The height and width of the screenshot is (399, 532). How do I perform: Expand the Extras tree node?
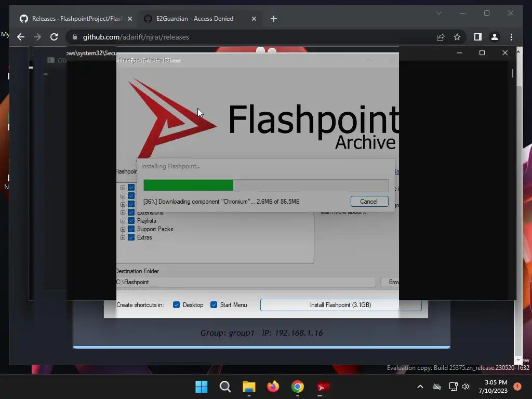(123, 237)
